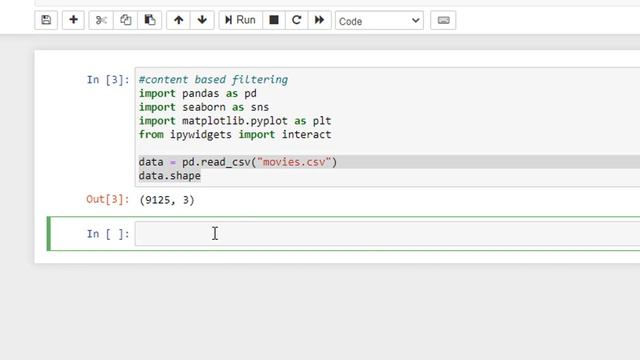
Task: Insert a new cell below with plus icon
Action: coord(73,20)
